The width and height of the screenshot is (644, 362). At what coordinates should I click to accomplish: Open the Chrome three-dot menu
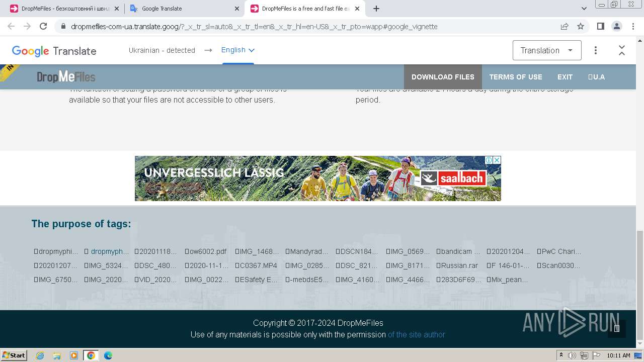click(x=632, y=26)
